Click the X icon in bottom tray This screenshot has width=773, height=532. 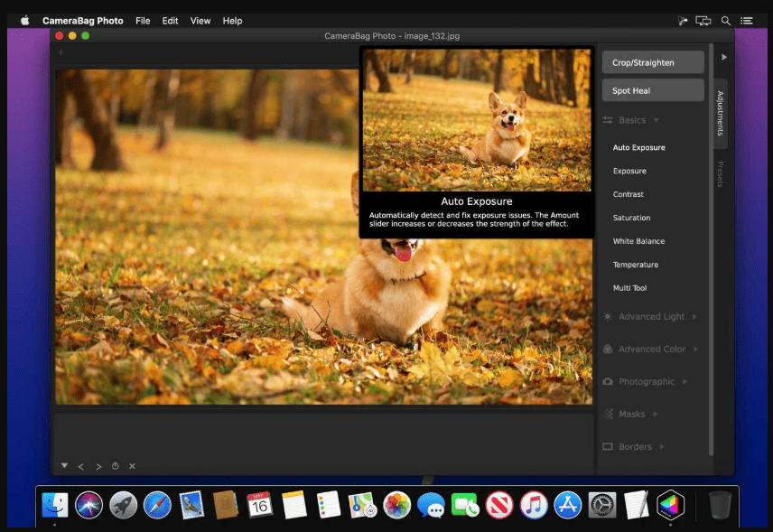pos(132,466)
